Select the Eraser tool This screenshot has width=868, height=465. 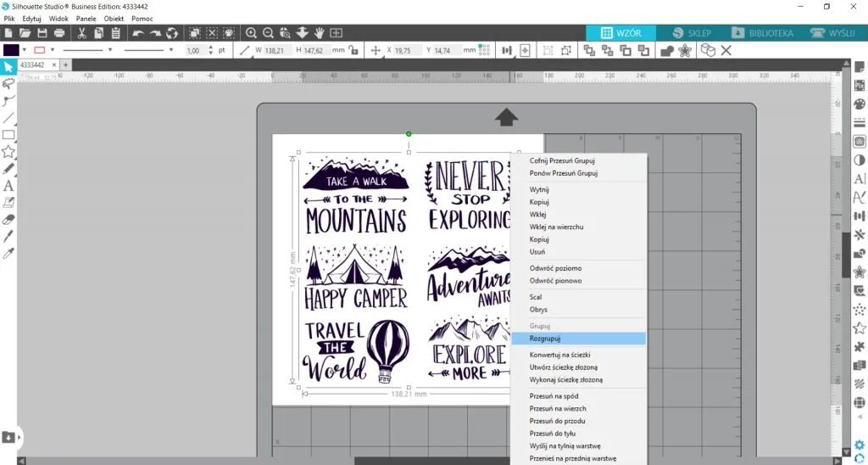pyautogui.click(x=8, y=220)
